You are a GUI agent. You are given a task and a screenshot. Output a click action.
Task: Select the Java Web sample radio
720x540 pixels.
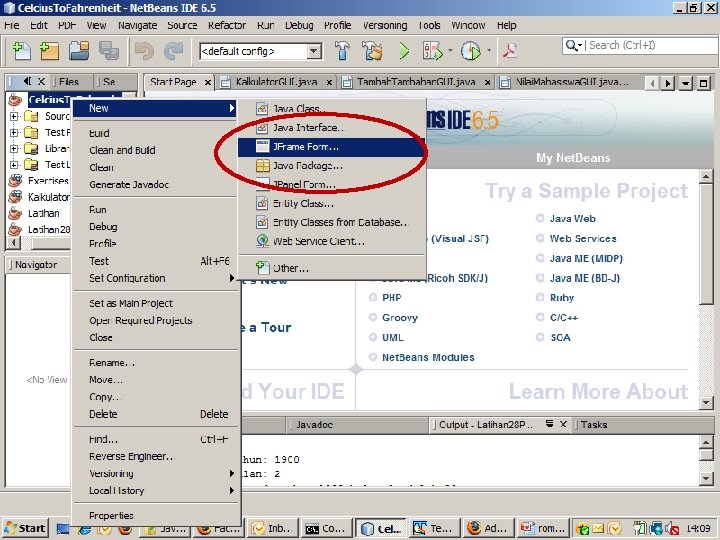coord(540,218)
